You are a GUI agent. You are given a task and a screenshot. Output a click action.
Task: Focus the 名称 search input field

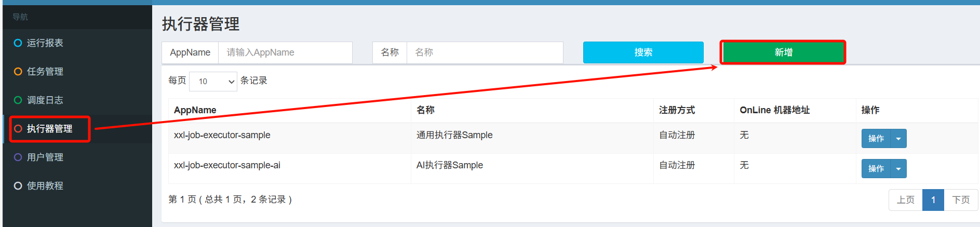pos(484,52)
